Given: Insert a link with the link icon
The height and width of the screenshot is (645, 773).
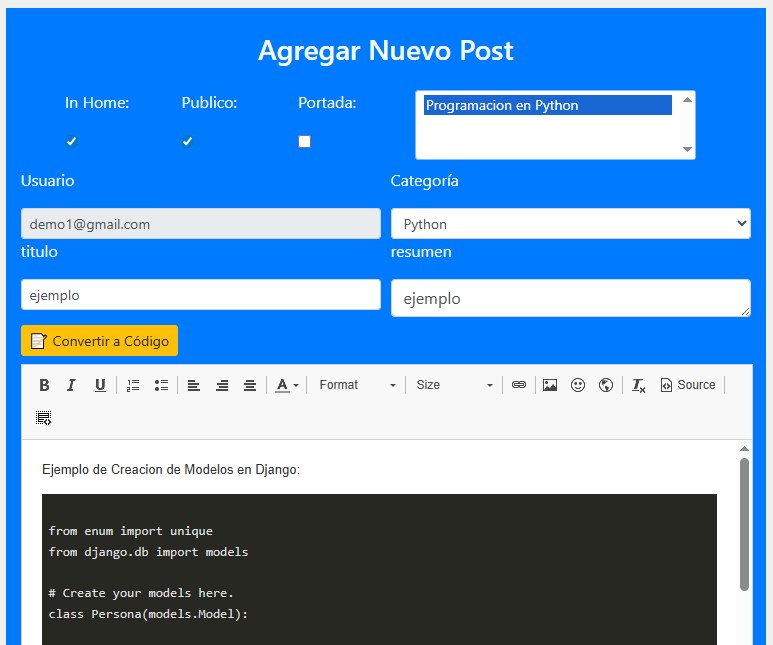Looking at the screenshot, I should (x=519, y=385).
